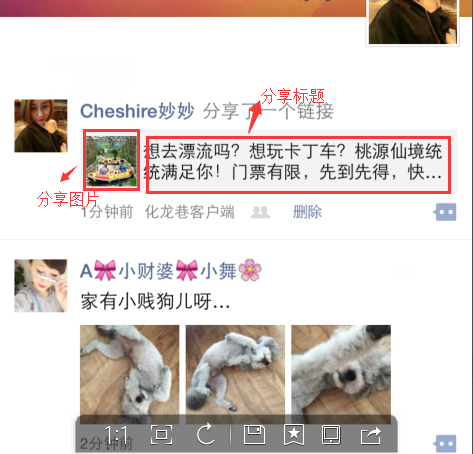
Task: Share using the export arrow icon
Action: tap(371, 435)
